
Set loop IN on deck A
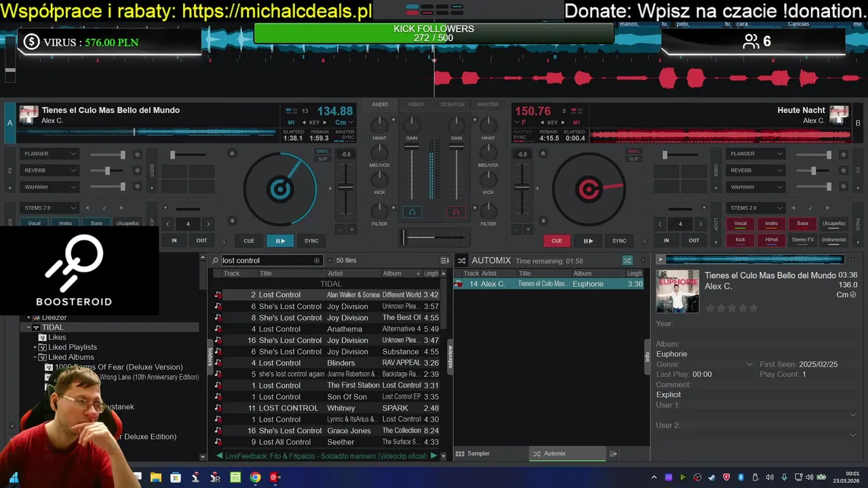174,241
